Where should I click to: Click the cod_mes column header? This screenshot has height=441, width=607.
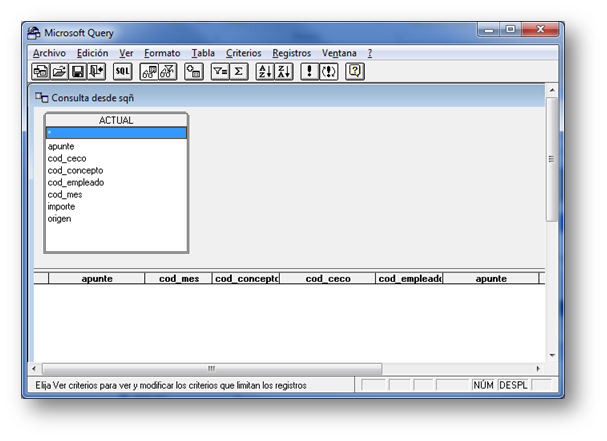click(x=178, y=278)
